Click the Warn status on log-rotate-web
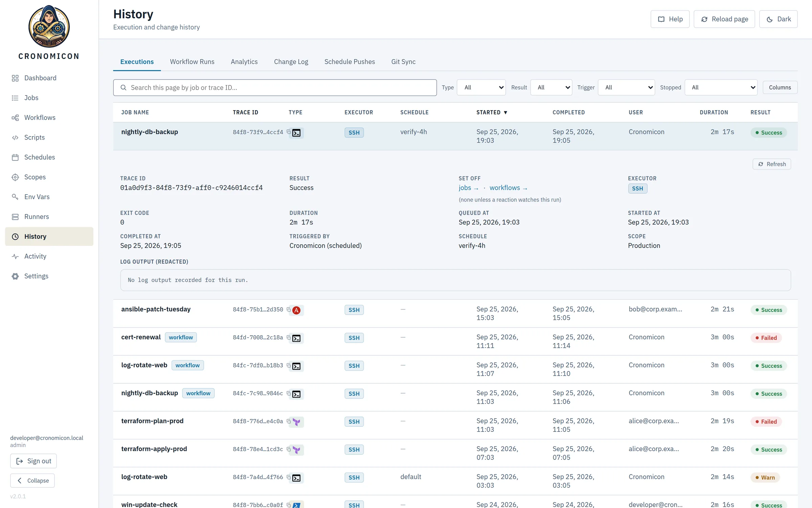This screenshot has width=812, height=508. [x=765, y=478]
